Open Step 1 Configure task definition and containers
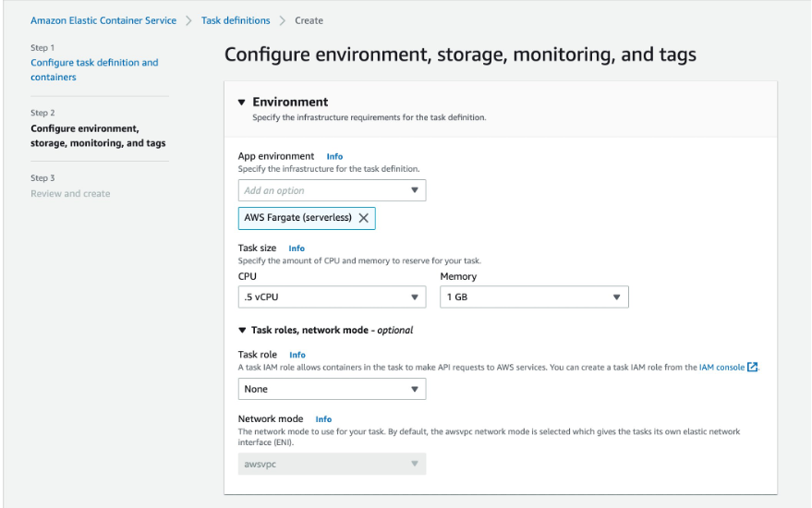Viewport: 812px width, 508px height. (94, 69)
